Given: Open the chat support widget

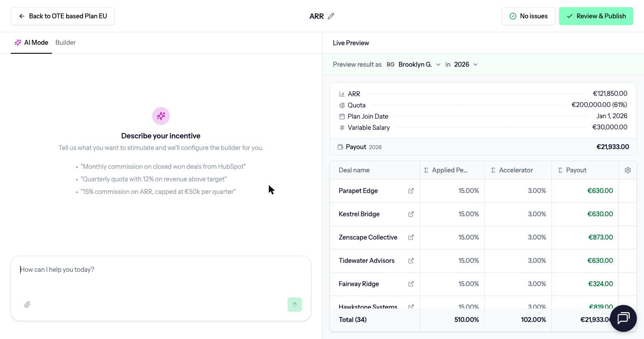Looking at the screenshot, I should [x=623, y=318].
